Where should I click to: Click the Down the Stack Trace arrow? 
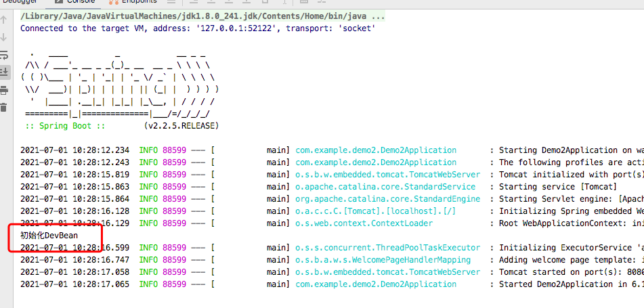click(3, 37)
